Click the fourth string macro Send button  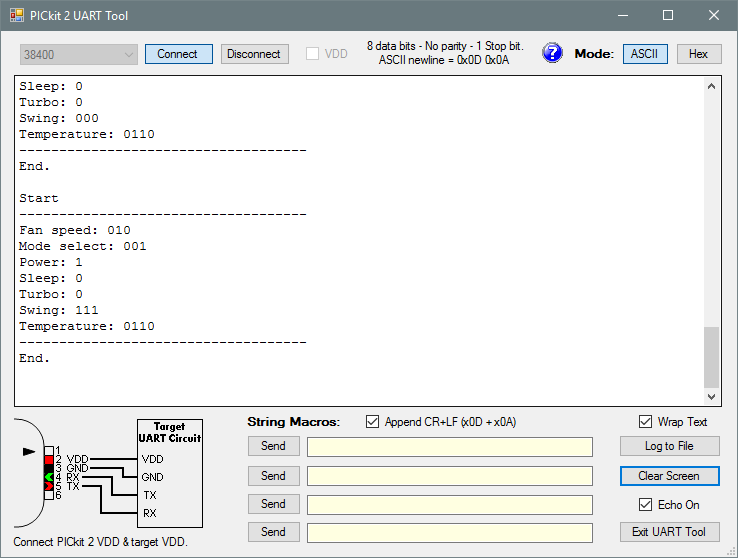273,532
